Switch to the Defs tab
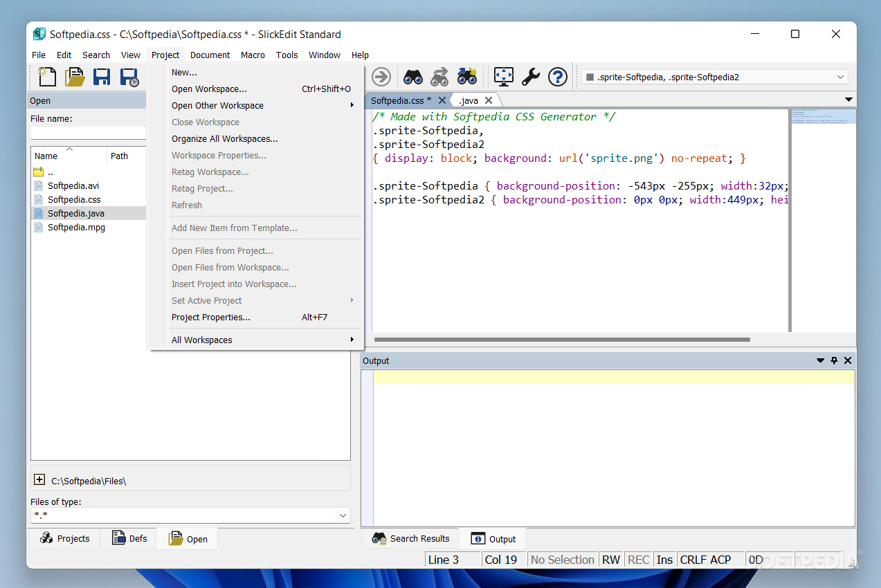The image size is (881, 588). pos(129,538)
